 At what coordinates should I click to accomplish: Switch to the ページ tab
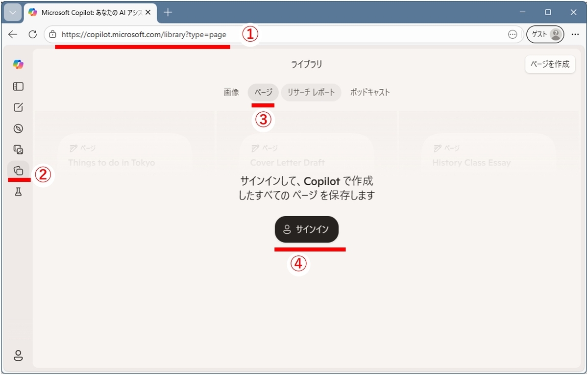(x=263, y=92)
